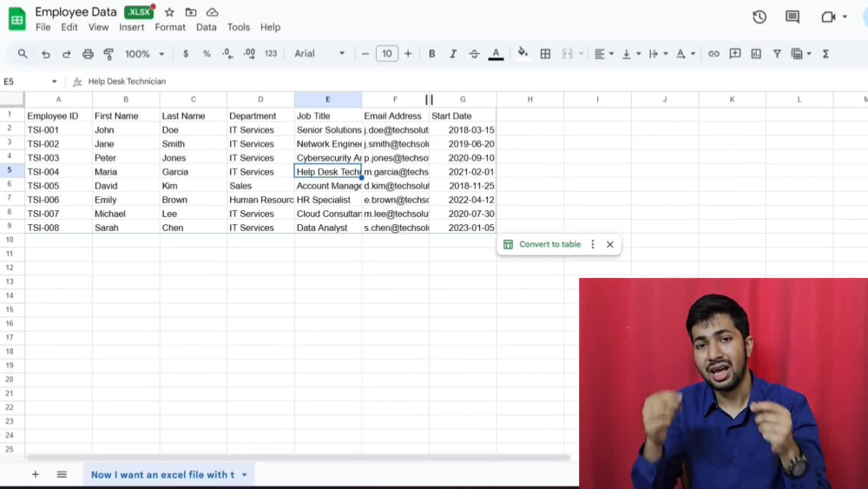Open the fill color bucket
Image resolution: width=868 pixels, height=489 pixels.
tap(523, 54)
